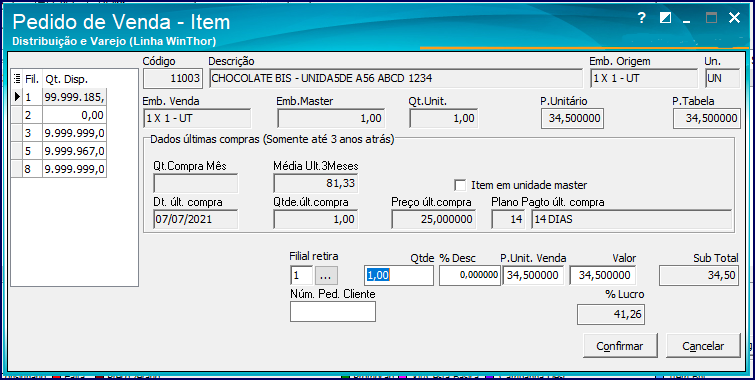The width and height of the screenshot is (755, 380).
Task: Select the row selector for filial 5
Action: [x=17, y=151]
